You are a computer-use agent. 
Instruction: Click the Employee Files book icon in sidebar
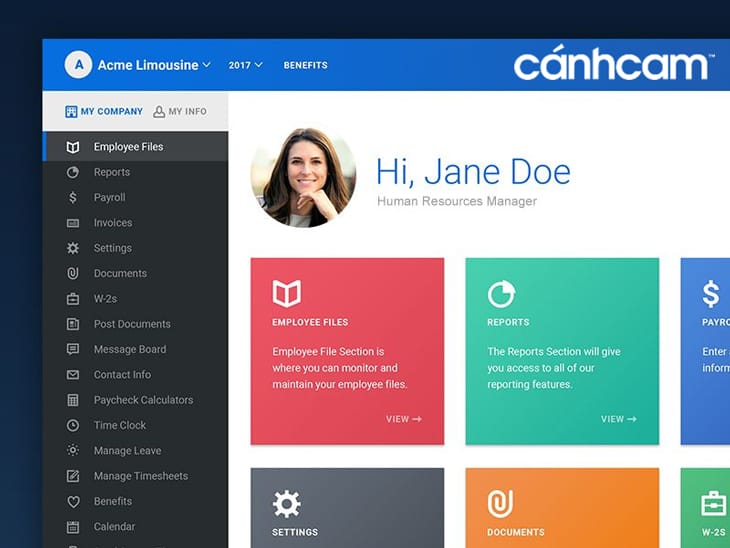coord(73,147)
